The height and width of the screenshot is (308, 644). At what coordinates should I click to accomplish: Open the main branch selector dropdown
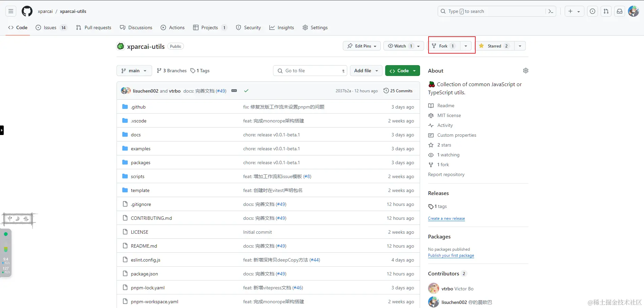134,71
